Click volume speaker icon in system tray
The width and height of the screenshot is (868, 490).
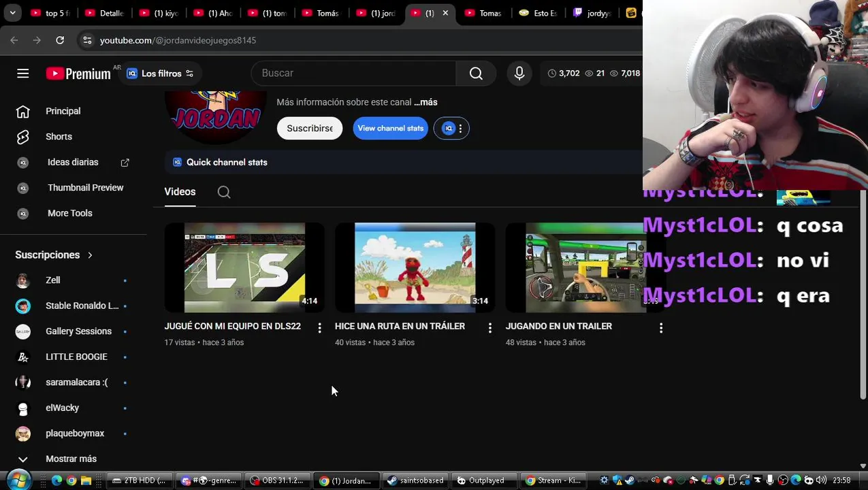821,480
